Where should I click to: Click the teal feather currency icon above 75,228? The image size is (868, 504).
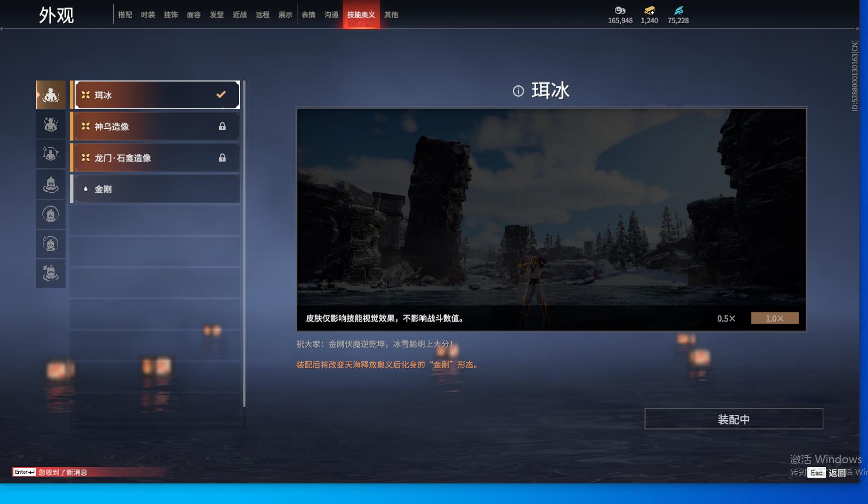pos(678,10)
